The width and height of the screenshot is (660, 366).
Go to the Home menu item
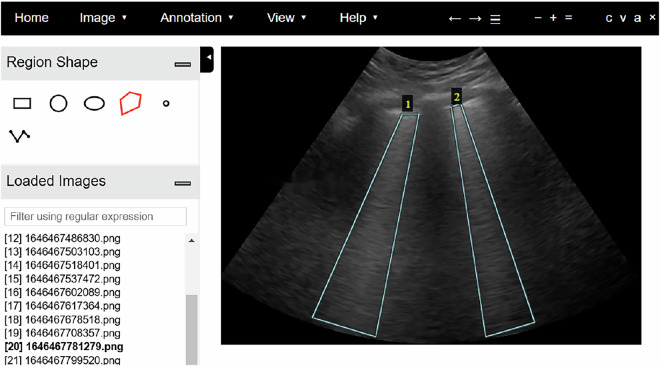coord(32,18)
